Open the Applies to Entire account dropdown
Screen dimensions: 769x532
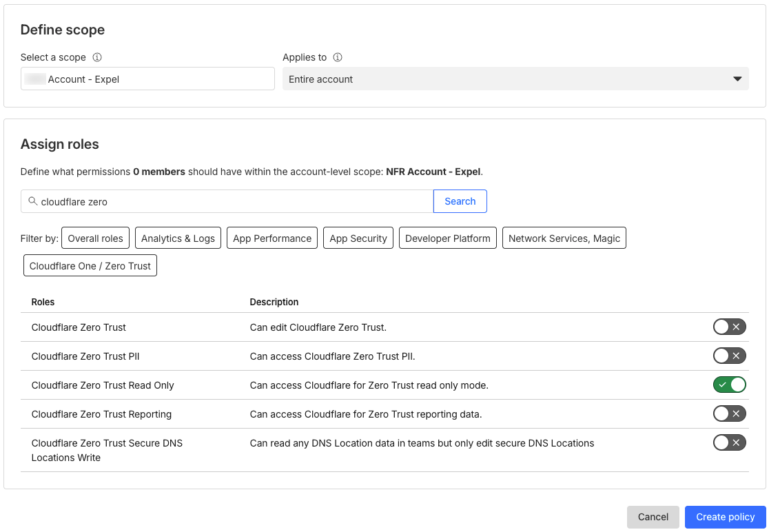[x=515, y=79]
